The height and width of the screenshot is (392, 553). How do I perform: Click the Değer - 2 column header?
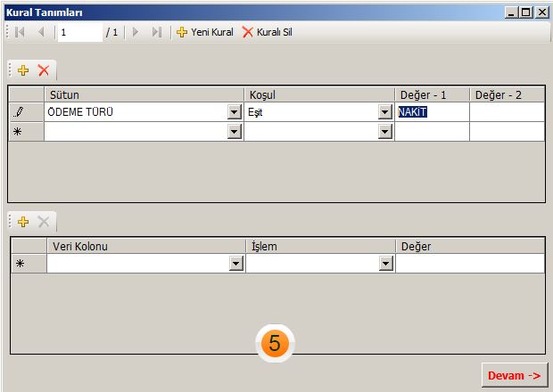tap(508, 94)
